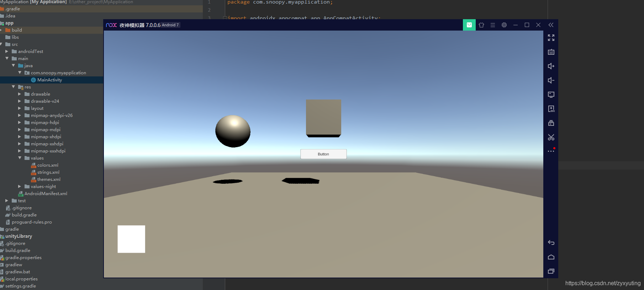Expand the test folder
Screen dimensions: 644x290
pyautogui.click(x=7, y=200)
